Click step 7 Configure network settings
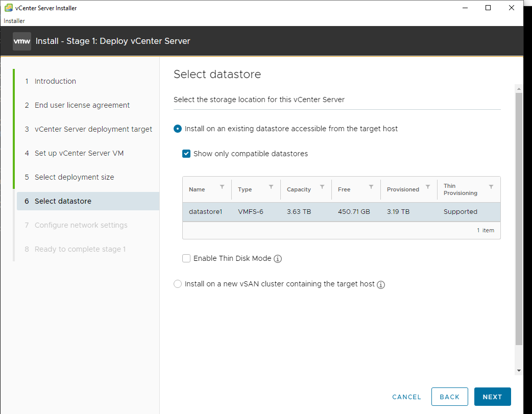This screenshot has height=414, width=532. 81,225
